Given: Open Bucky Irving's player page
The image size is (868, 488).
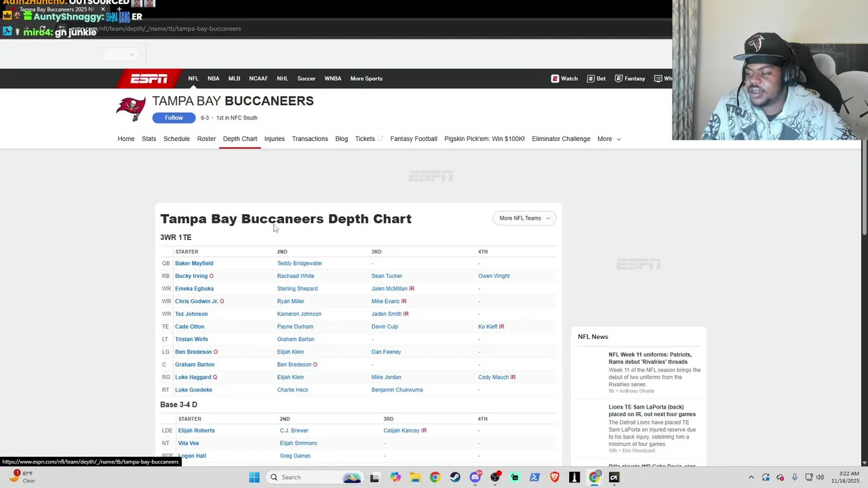Looking at the screenshot, I should (191, 276).
